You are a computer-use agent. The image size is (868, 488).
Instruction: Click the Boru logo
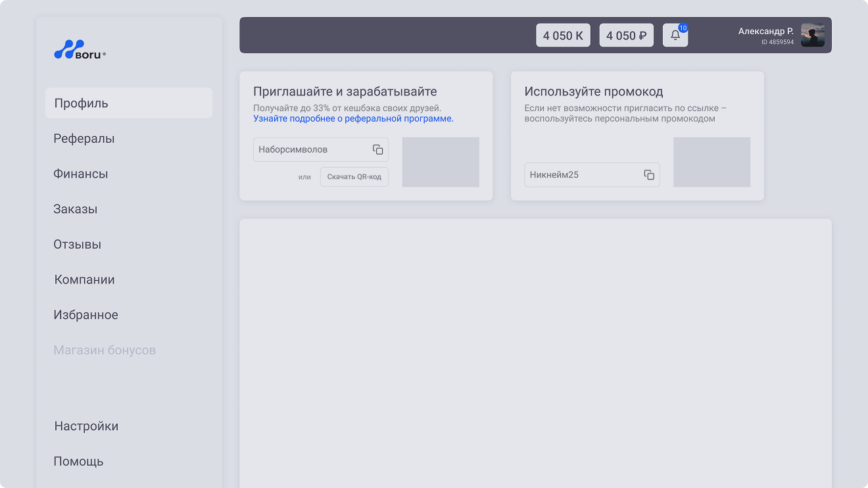point(80,51)
